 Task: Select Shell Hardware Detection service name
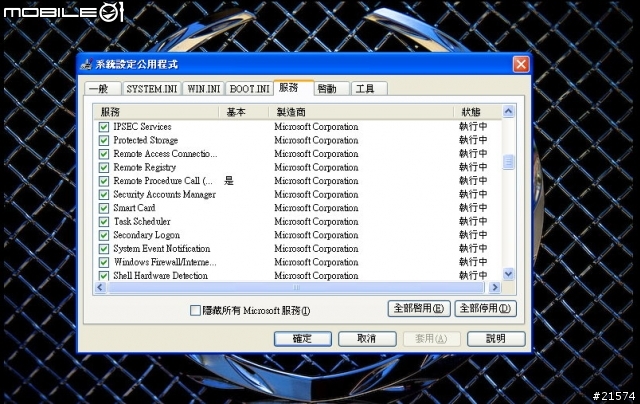[160, 275]
